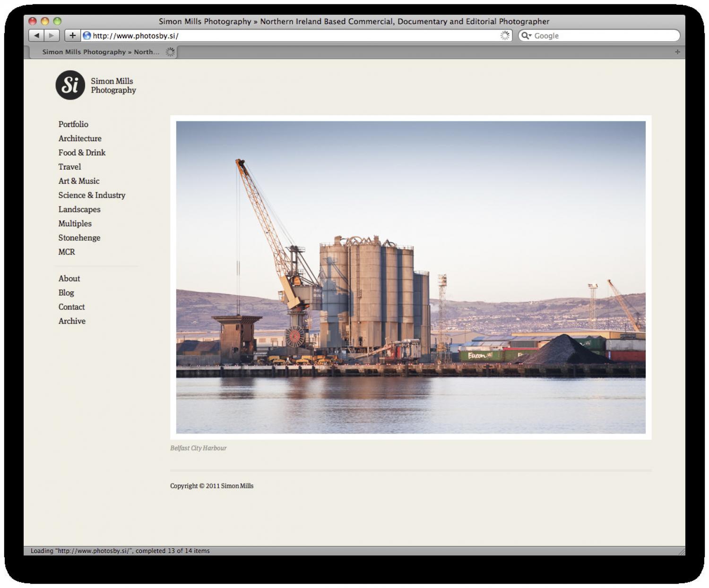Click the window resize grip corner
Image resolution: width=709 pixels, height=588 pixels.
[681, 551]
